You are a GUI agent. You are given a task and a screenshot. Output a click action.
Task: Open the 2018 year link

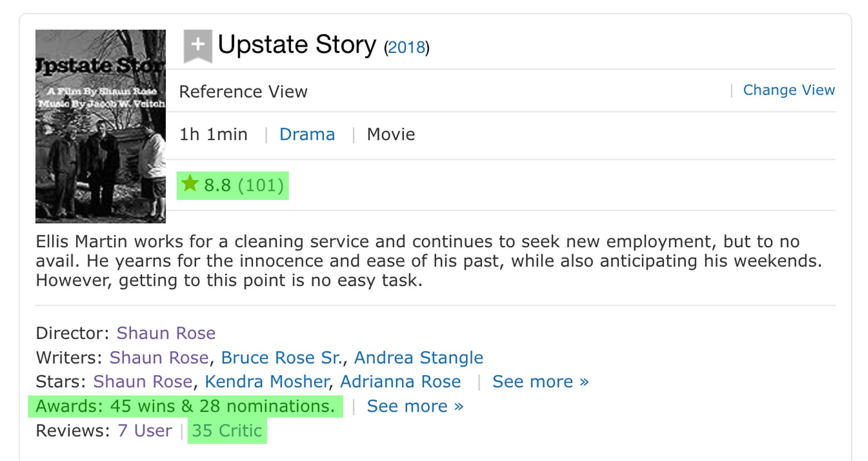click(x=406, y=47)
